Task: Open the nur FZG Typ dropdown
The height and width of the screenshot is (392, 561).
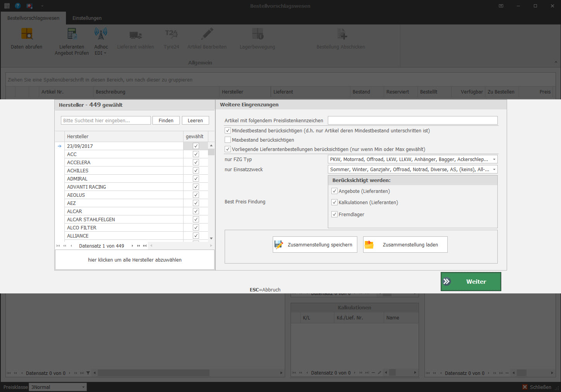Action: [494, 159]
